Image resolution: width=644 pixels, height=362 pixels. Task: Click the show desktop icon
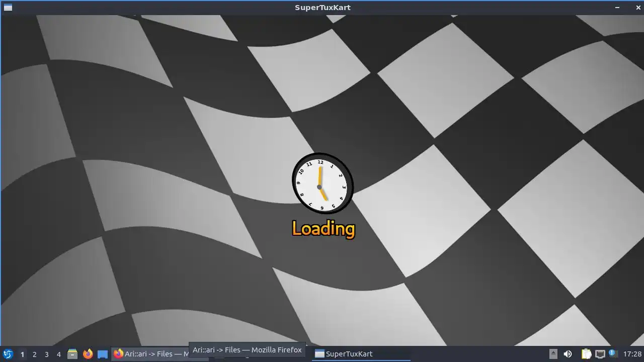103,354
